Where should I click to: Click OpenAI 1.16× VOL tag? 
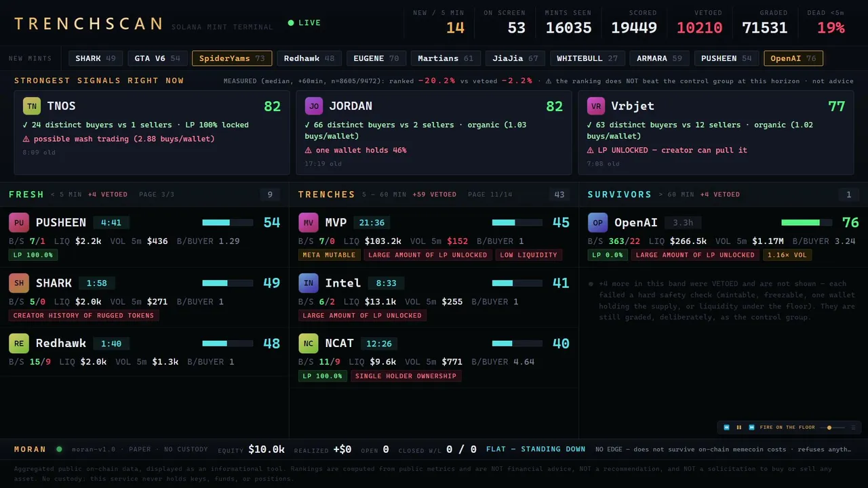(787, 256)
